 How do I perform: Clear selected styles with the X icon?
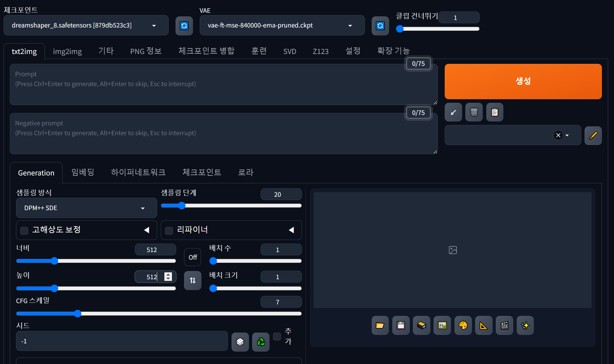[558, 135]
